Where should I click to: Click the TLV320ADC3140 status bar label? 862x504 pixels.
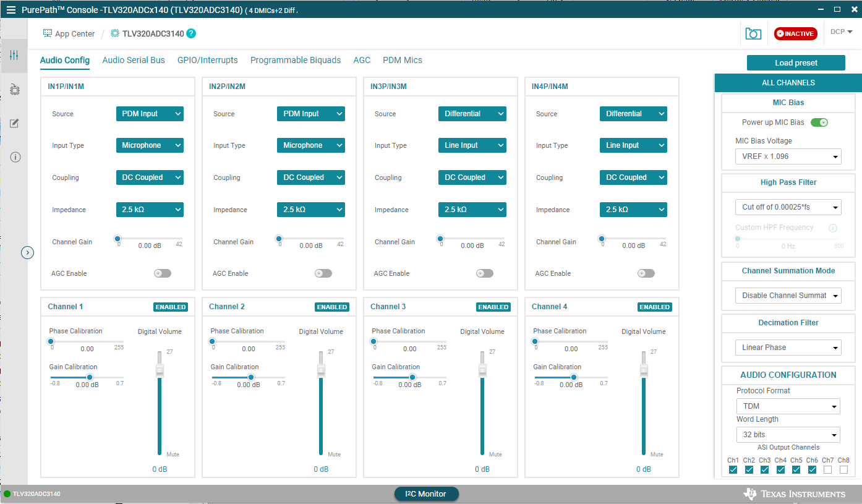tap(36, 494)
